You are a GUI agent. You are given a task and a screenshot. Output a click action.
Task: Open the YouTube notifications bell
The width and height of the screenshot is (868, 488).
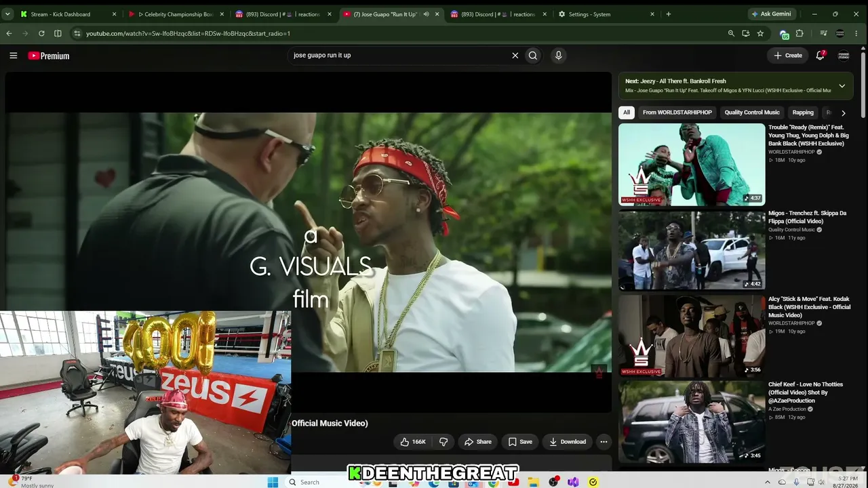pos(820,56)
